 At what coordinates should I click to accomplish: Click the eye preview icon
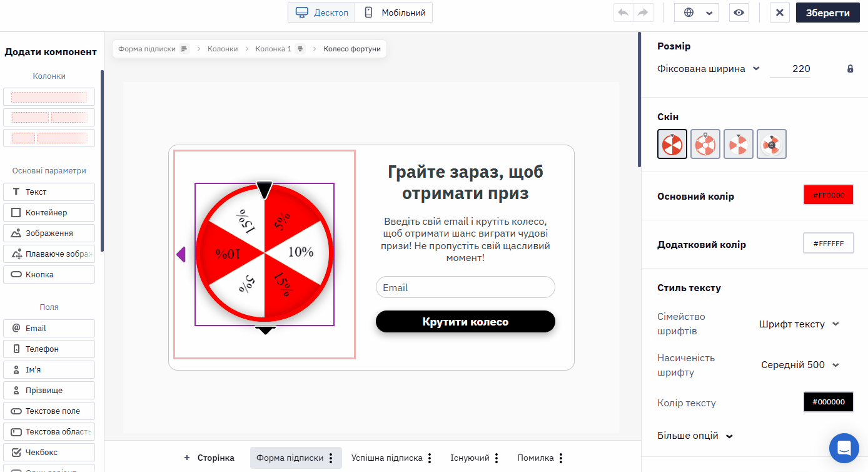pyautogui.click(x=739, y=13)
